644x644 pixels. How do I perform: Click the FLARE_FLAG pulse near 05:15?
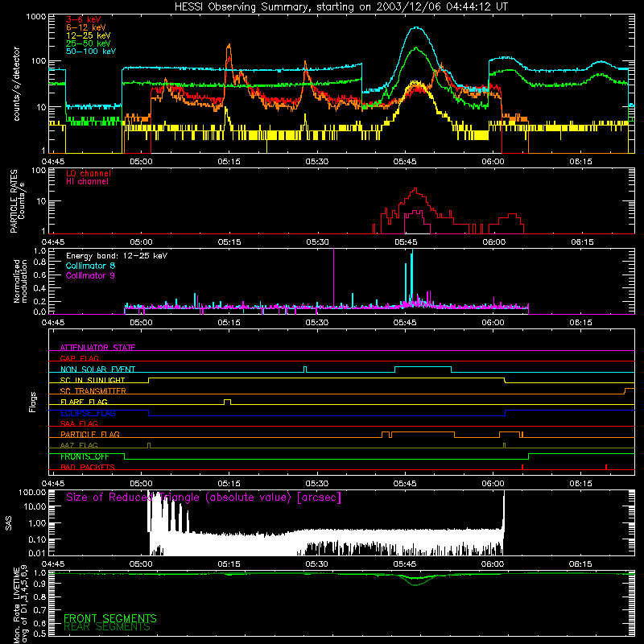(227, 402)
